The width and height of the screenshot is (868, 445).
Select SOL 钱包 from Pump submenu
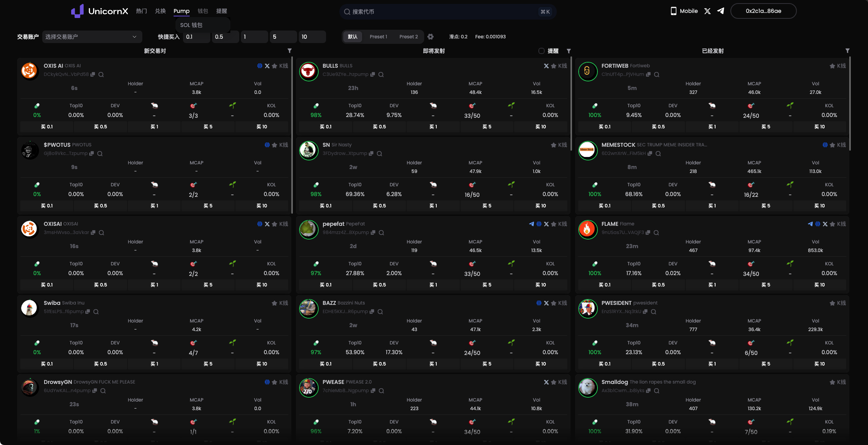[x=192, y=25]
